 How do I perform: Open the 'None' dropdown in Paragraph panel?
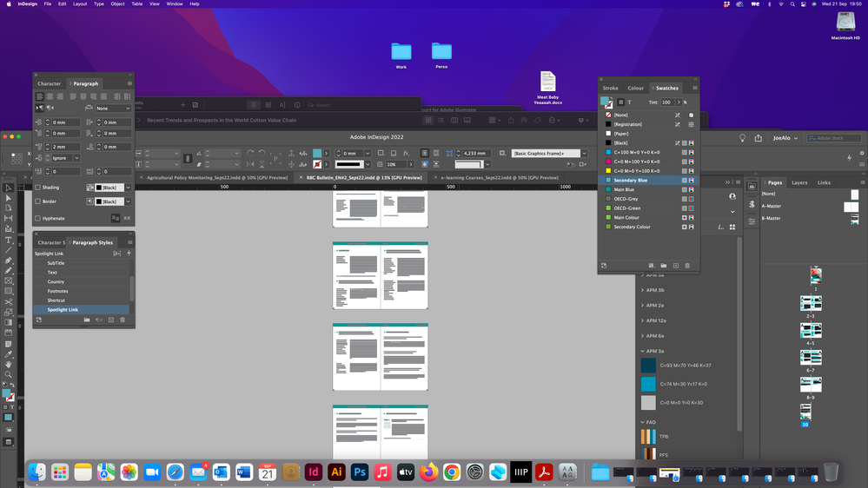[x=113, y=109]
